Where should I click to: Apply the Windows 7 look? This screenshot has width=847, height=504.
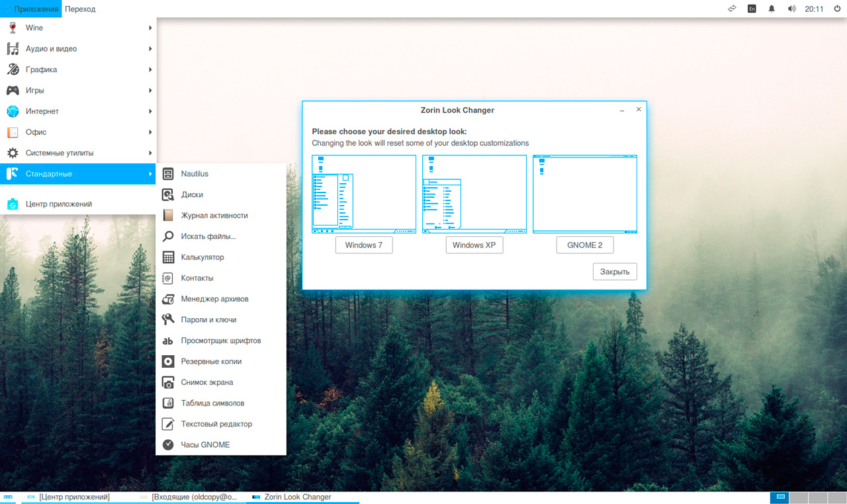[x=363, y=245]
